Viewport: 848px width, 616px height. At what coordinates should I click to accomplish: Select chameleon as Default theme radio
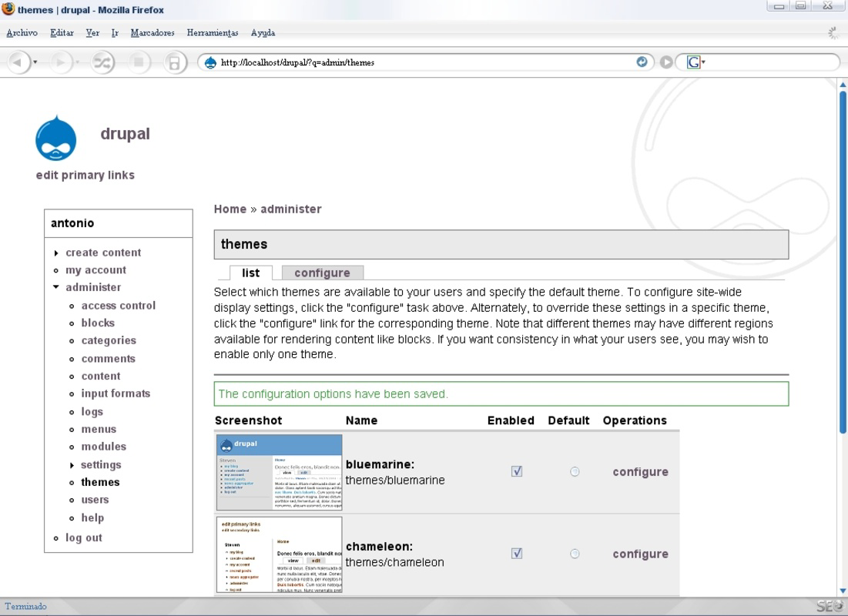(x=575, y=554)
